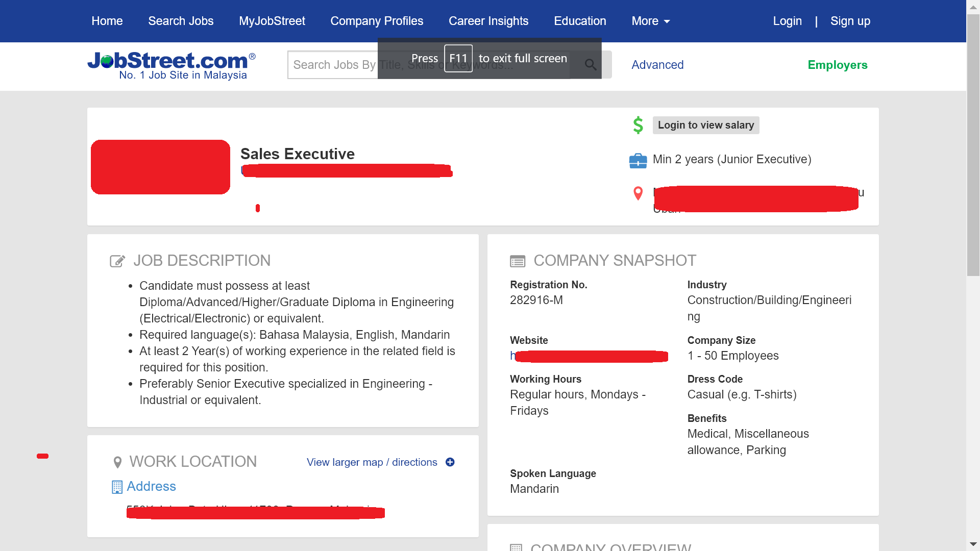Image resolution: width=980 pixels, height=551 pixels.
Task: Click the Company Snapshot list icon
Action: (518, 261)
